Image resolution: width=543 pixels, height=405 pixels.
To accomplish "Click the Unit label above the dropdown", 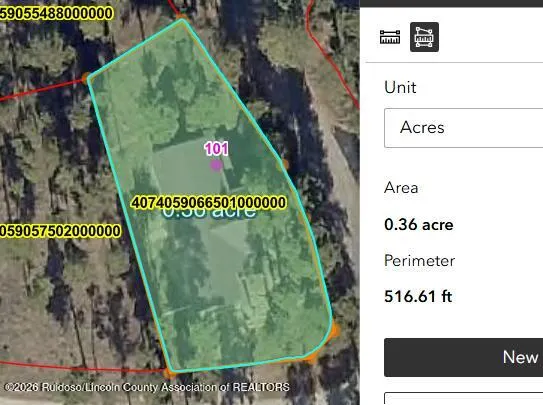I will (400, 87).
